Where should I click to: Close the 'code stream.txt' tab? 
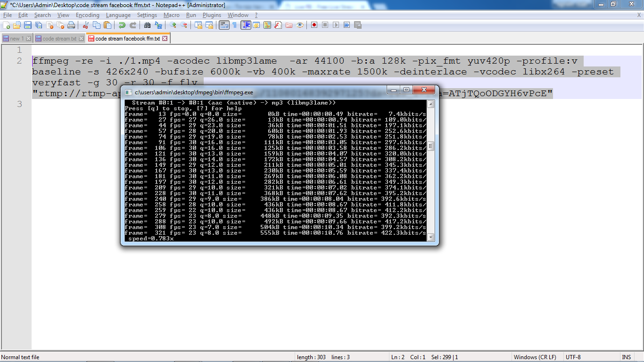82,39
